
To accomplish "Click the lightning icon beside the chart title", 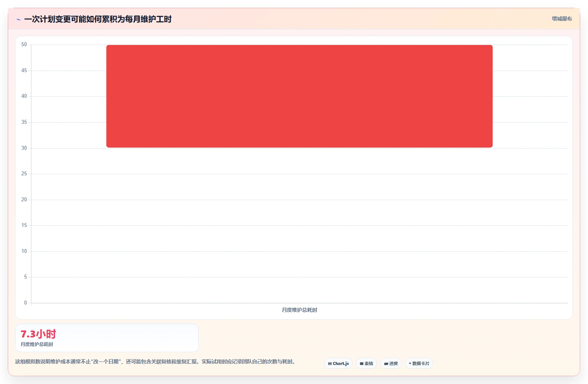I will coord(18,19).
